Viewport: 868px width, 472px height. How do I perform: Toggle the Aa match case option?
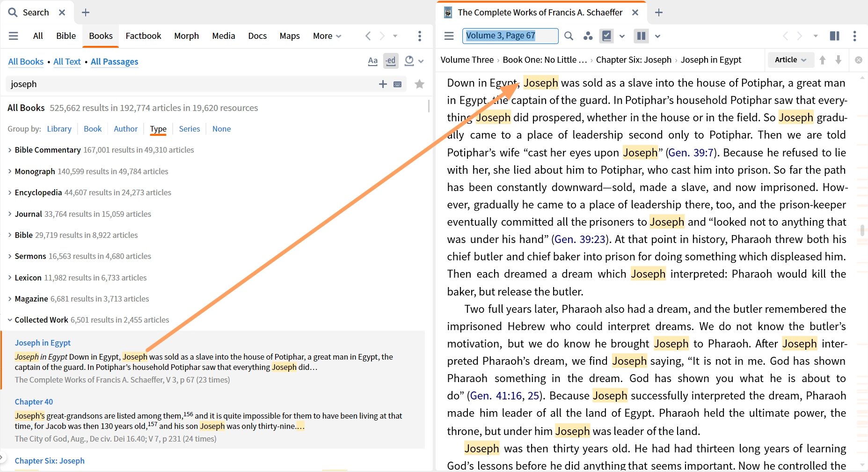pyautogui.click(x=372, y=61)
